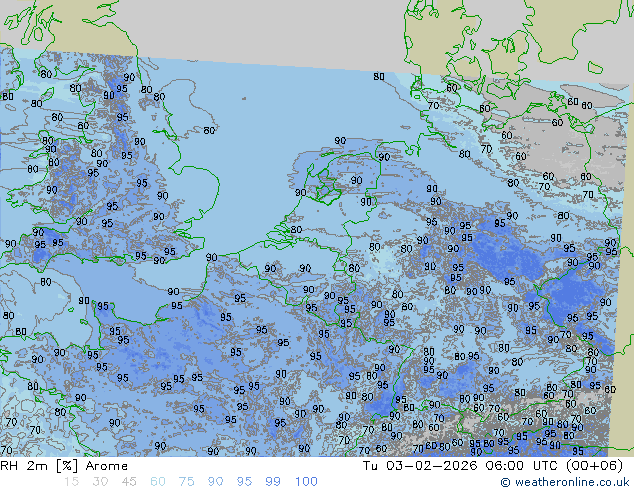Select the legend value 45
Viewport: 634px width, 490px height.
(129, 482)
